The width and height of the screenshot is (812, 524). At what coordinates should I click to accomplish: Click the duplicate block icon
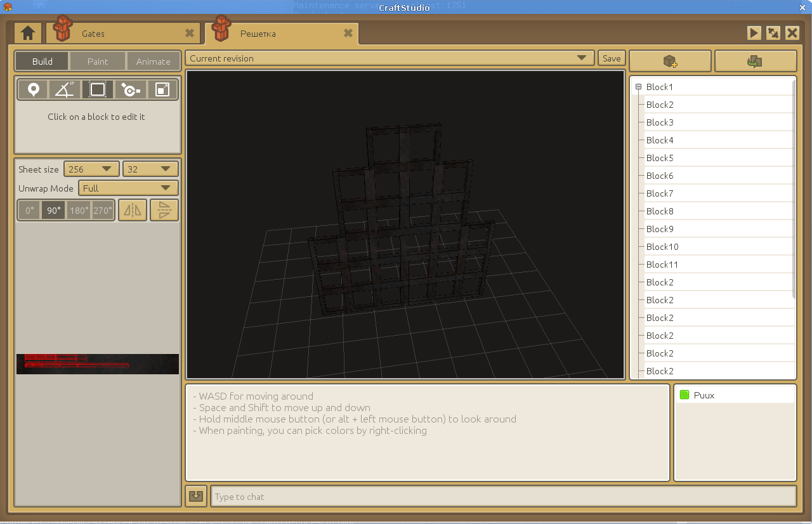[755, 62]
